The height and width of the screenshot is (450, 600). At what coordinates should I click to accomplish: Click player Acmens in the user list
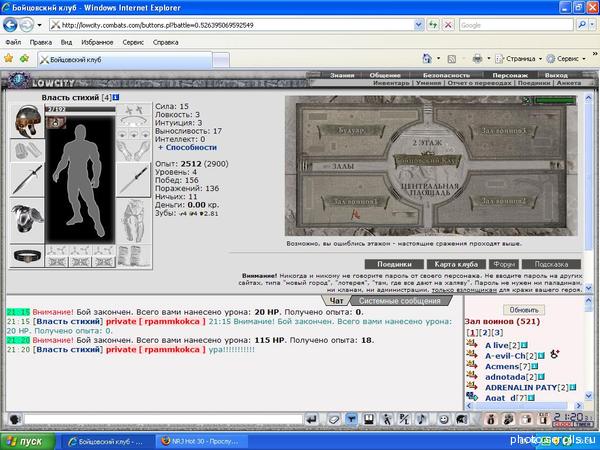click(501, 366)
